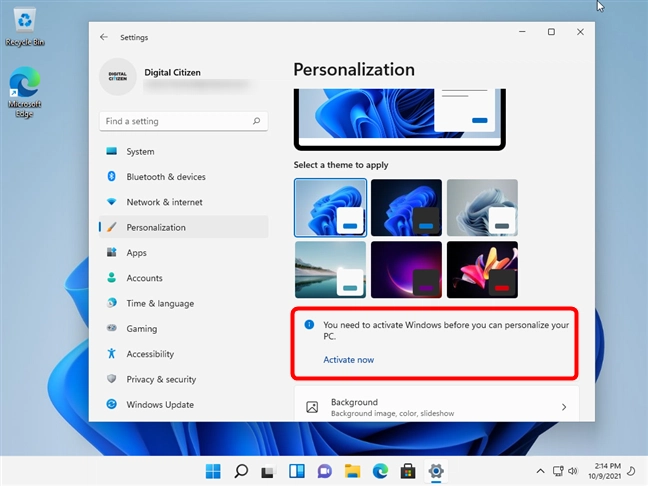
Task: Click 'Select a theme to apply' text
Action: (341, 165)
